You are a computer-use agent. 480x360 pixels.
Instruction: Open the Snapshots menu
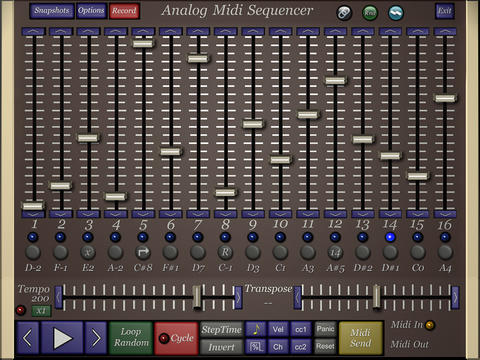[x=52, y=11]
